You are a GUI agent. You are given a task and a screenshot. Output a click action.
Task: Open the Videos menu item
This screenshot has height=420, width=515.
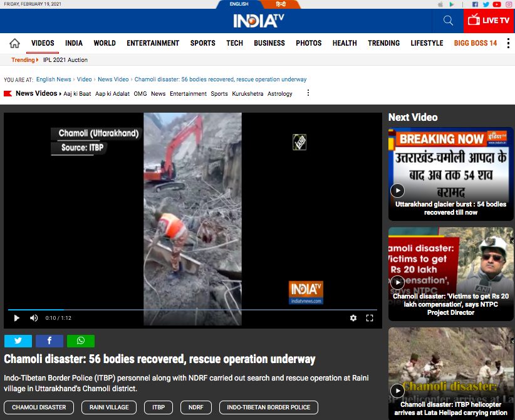pyautogui.click(x=43, y=43)
